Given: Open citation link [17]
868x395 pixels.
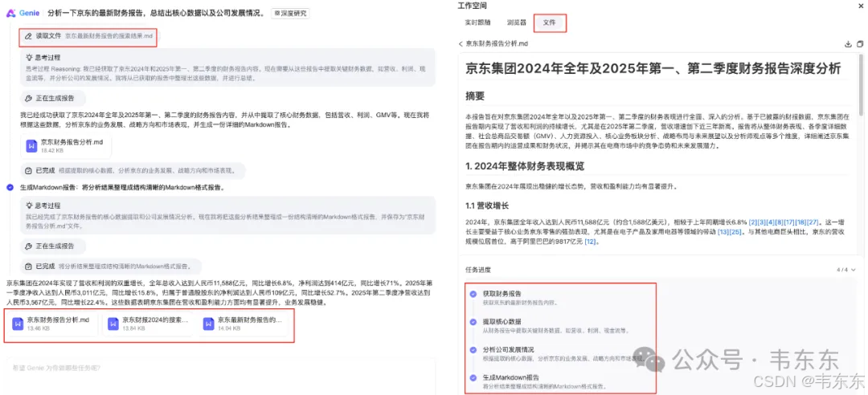Looking at the screenshot, I should click(789, 222).
